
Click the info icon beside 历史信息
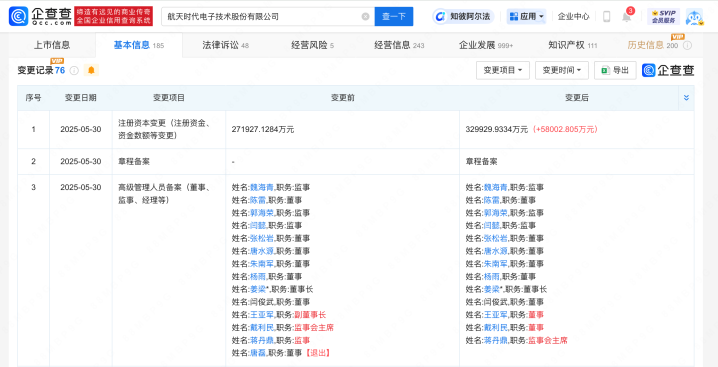687,45
